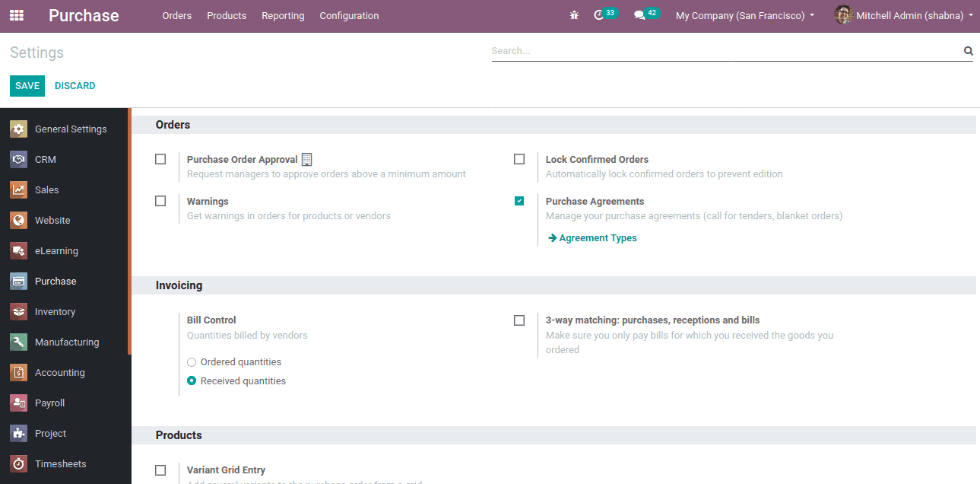Click the Variant Grid Entry label
The width and height of the screenshot is (980, 484).
tap(226, 470)
